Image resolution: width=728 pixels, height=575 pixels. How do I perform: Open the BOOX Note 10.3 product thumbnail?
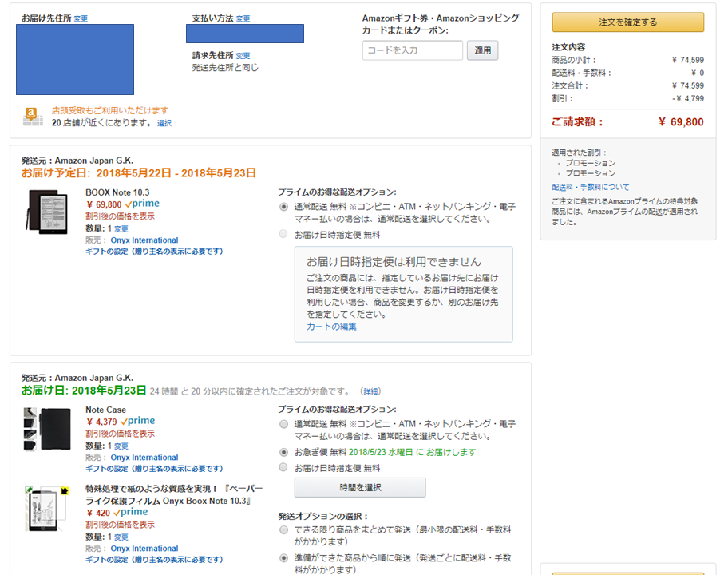(47, 212)
